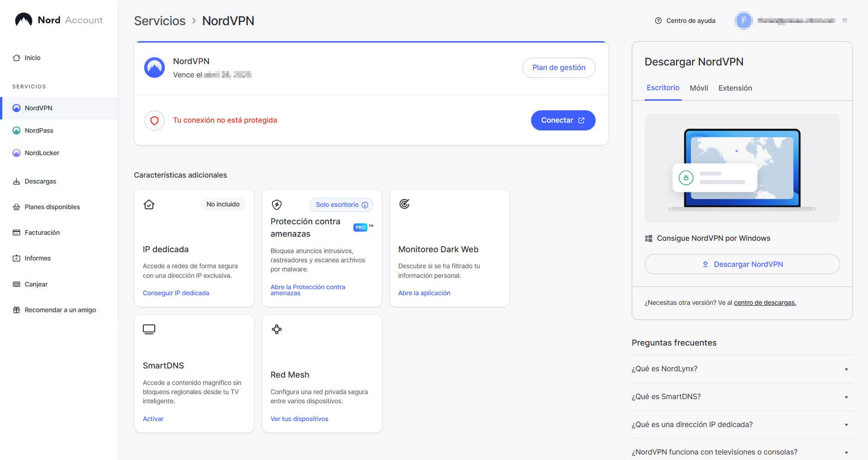Click the NordVPN sidebar icon
This screenshot has height=460, width=868.
pyautogui.click(x=16, y=108)
